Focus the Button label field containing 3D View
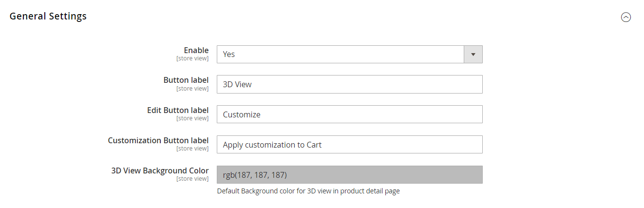644x208 pixels. 349,84
